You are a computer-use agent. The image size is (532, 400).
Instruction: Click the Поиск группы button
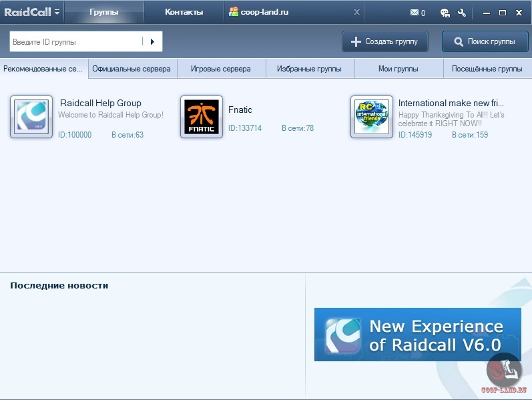pos(485,41)
